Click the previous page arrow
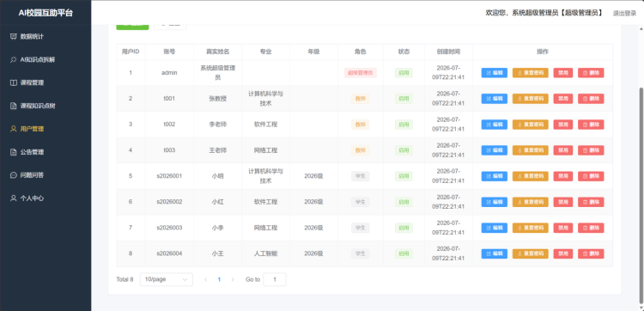This screenshot has width=644, height=311. point(206,279)
